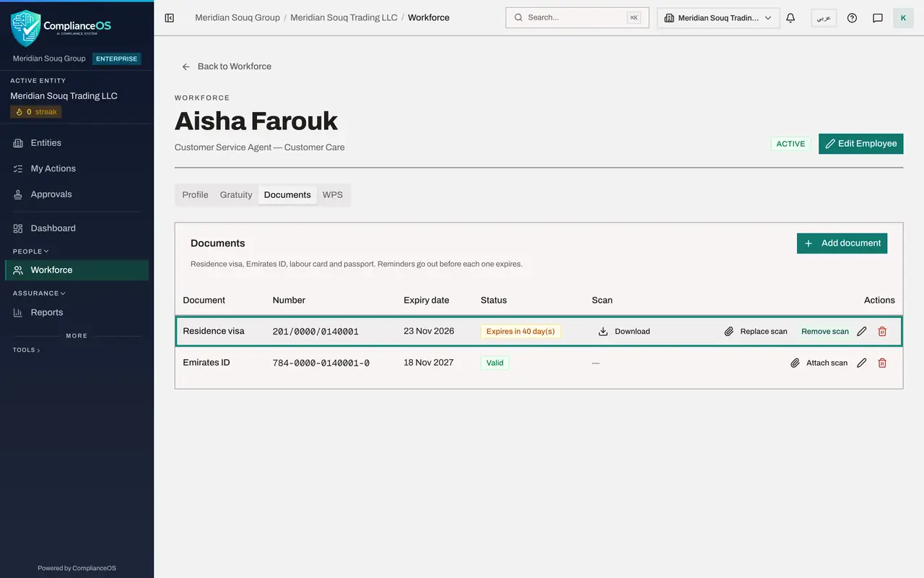
Task: Open the notifications bell
Action: tap(790, 18)
